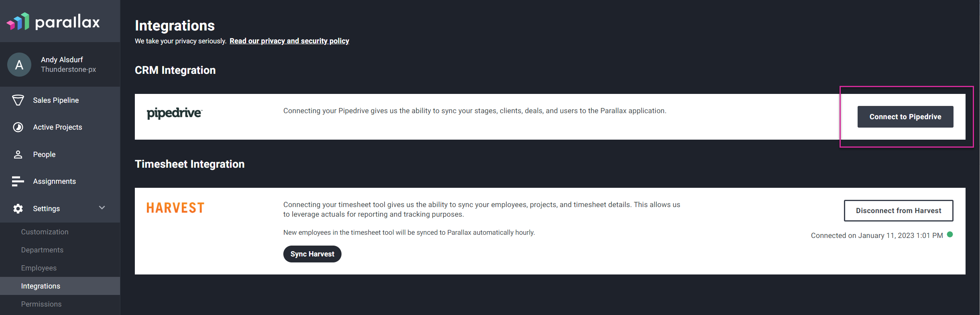Image resolution: width=980 pixels, height=315 pixels.
Task: Open the Permissions settings item
Action: [41, 304]
